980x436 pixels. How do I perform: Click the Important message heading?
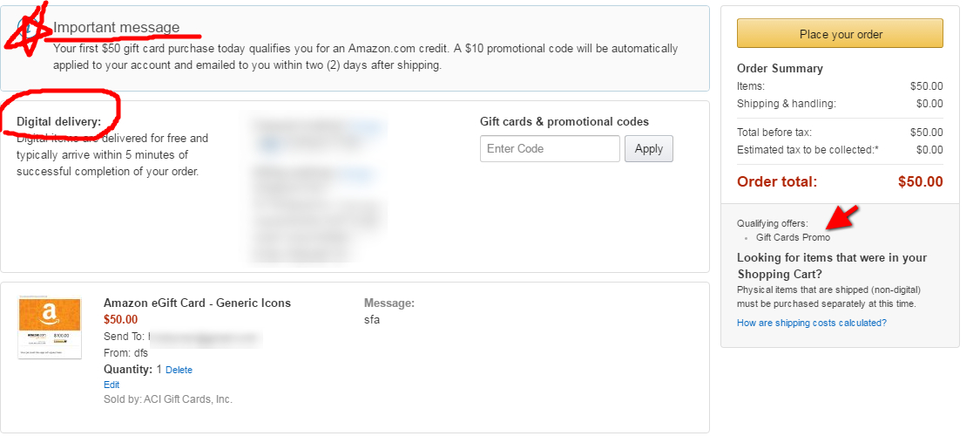pyautogui.click(x=117, y=27)
